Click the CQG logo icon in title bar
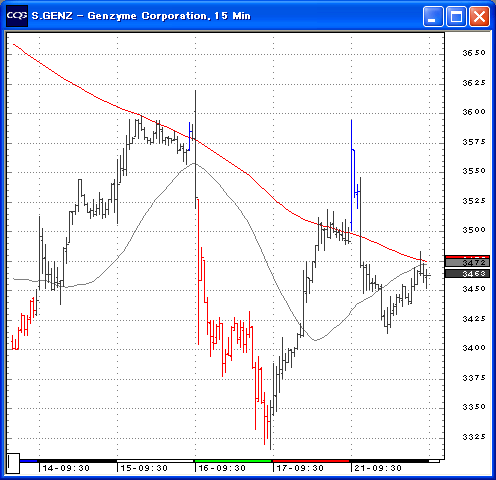The height and width of the screenshot is (480, 496). click(17, 16)
